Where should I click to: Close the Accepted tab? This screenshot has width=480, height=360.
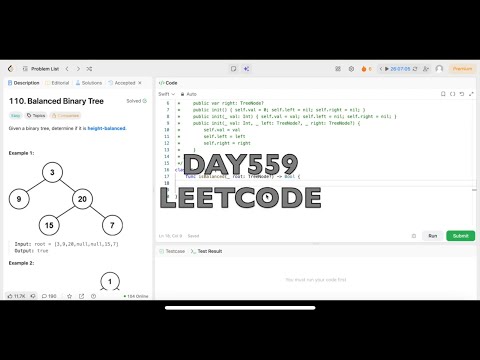[140, 83]
